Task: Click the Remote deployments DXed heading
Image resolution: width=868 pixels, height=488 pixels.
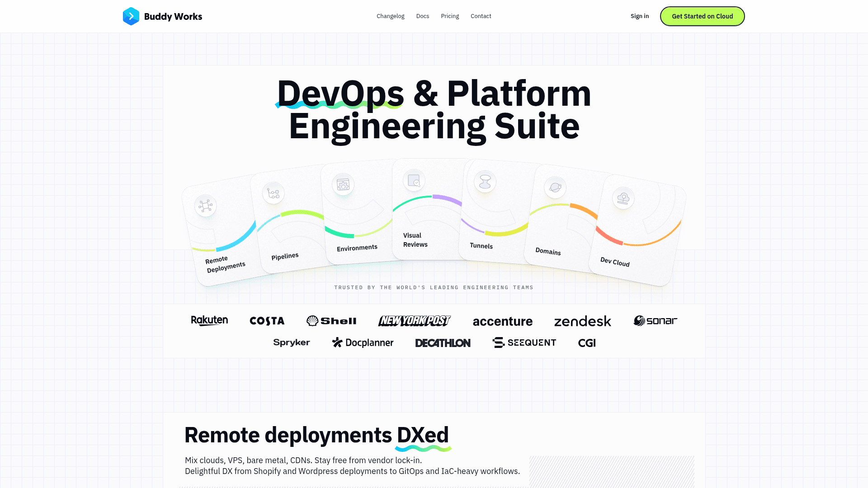Action: (x=316, y=435)
